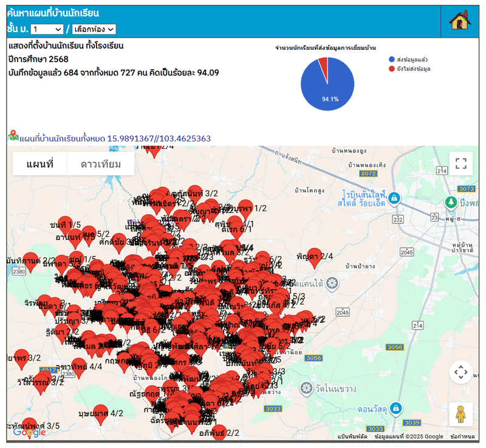486x448 pixels.
Task: Click the ดอนวัสดุ shop icon
Action: point(396,409)
